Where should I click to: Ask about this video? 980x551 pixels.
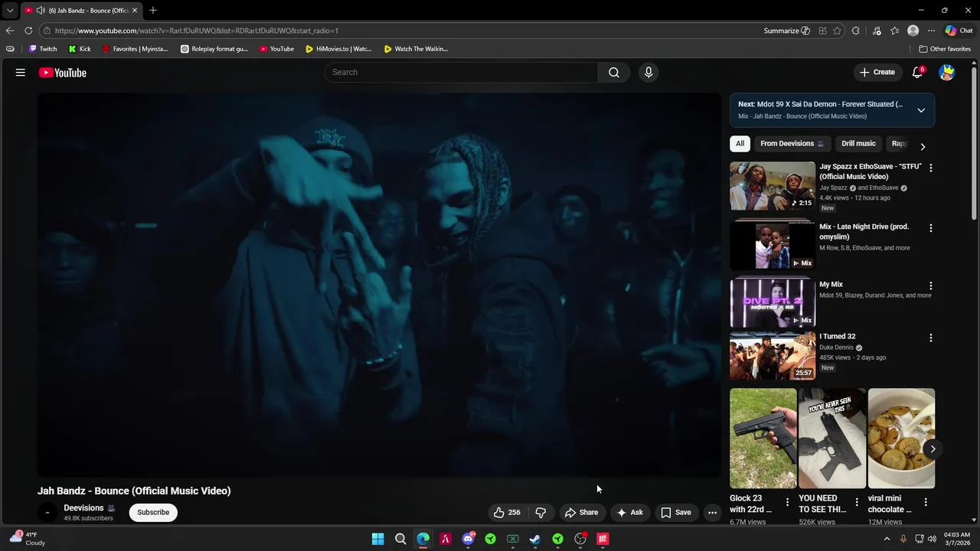[x=629, y=513]
